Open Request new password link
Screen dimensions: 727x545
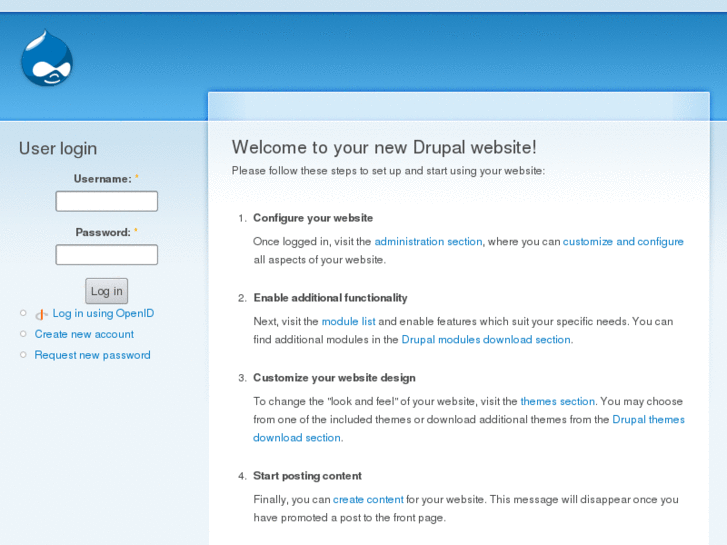point(92,355)
